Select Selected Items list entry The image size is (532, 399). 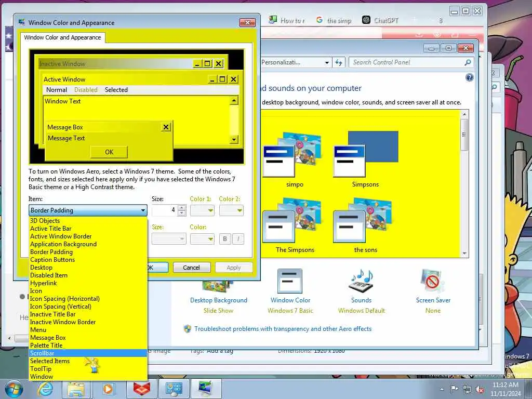click(x=88, y=361)
